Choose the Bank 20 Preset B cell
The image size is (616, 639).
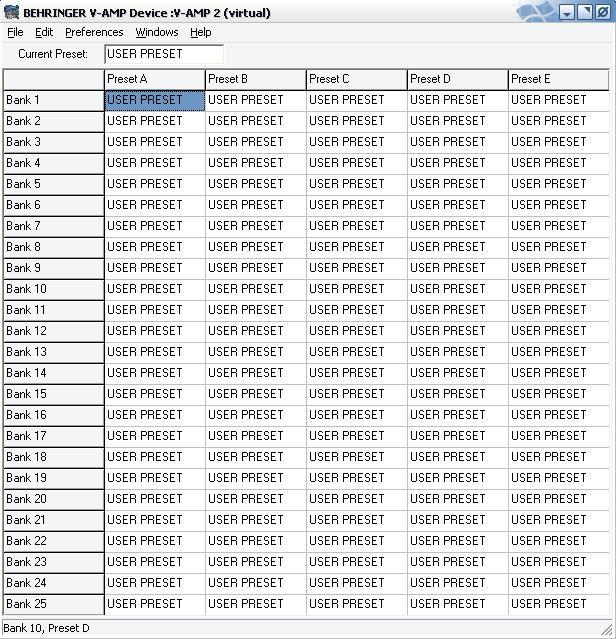[x=256, y=499]
